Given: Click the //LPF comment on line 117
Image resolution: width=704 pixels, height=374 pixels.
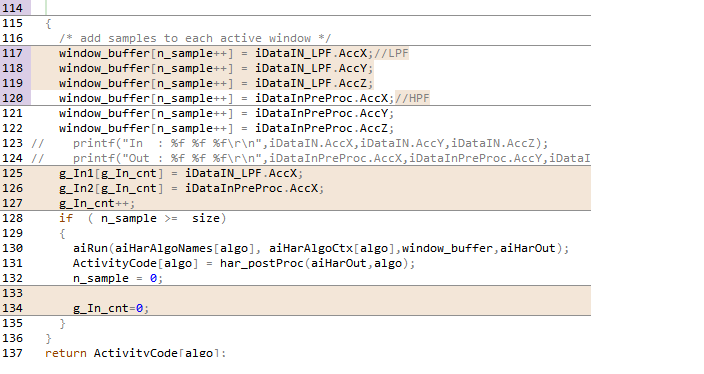Looking at the screenshot, I should [x=391, y=53].
